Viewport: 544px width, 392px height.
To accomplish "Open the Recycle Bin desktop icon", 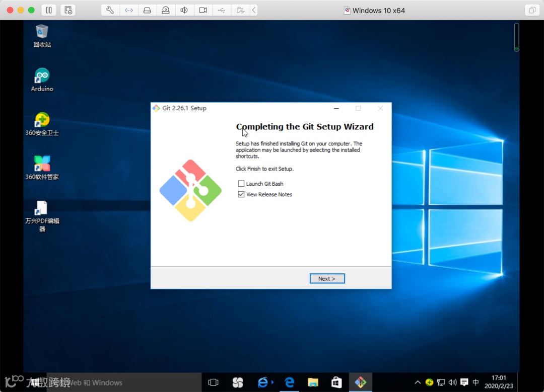I will 42,36.
